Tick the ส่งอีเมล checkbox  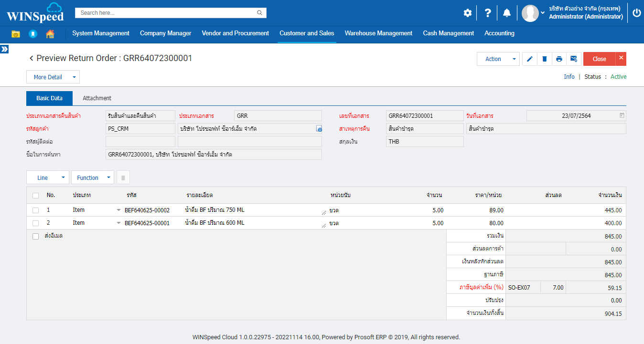(x=36, y=236)
